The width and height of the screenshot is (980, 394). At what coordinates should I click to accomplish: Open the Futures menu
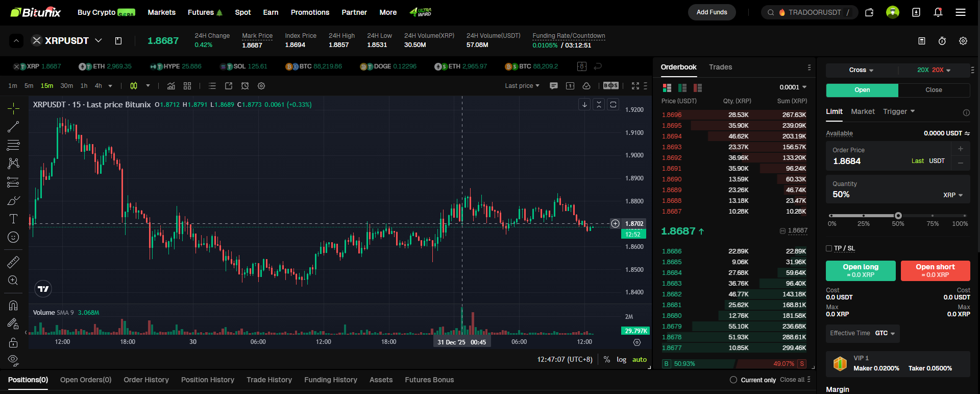(205, 12)
